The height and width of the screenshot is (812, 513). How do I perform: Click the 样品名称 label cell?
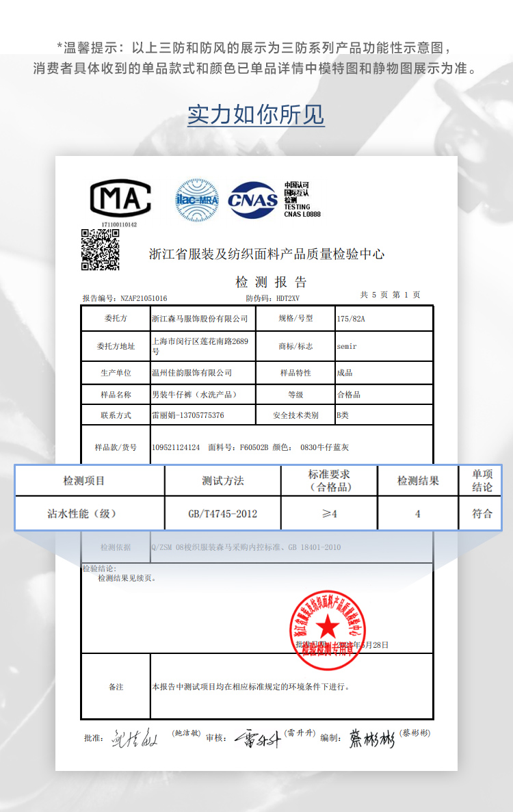point(116,395)
